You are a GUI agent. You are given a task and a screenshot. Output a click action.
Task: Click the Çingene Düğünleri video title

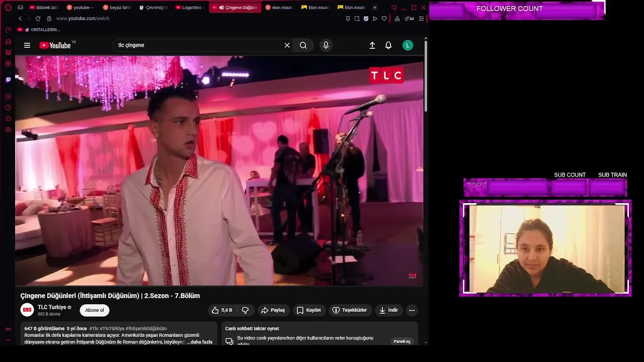pos(110,296)
